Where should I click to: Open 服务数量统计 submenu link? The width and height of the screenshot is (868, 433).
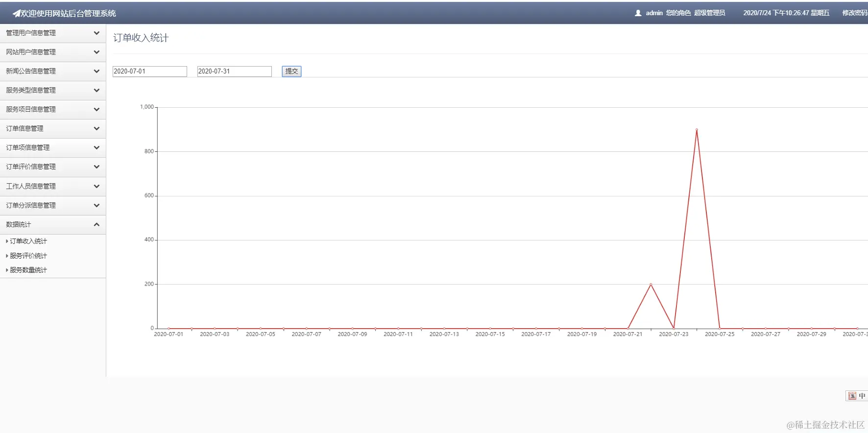point(28,270)
